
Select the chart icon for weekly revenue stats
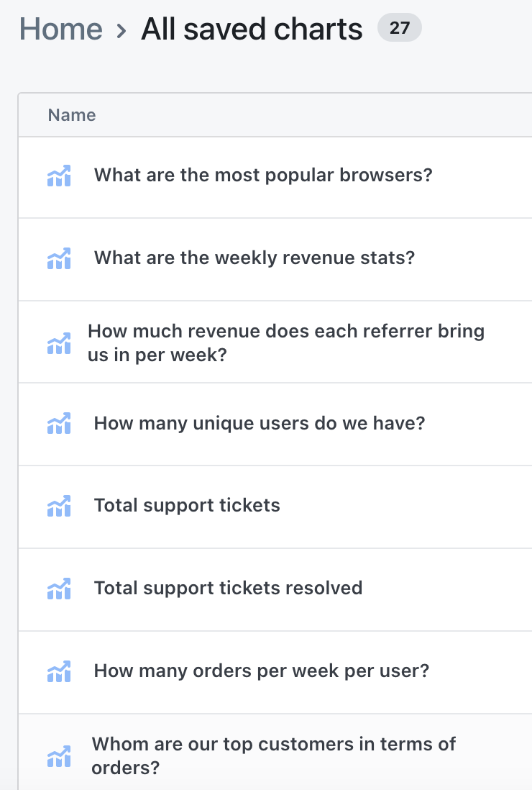click(x=59, y=258)
